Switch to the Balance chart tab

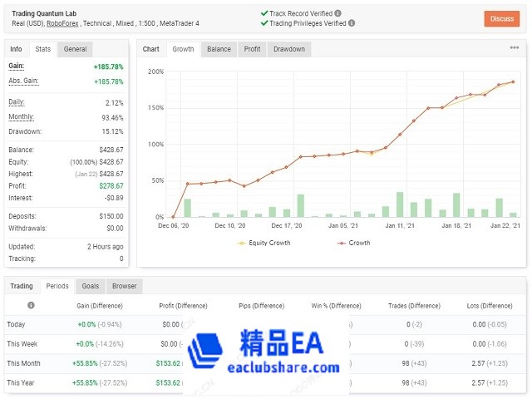pyautogui.click(x=219, y=49)
